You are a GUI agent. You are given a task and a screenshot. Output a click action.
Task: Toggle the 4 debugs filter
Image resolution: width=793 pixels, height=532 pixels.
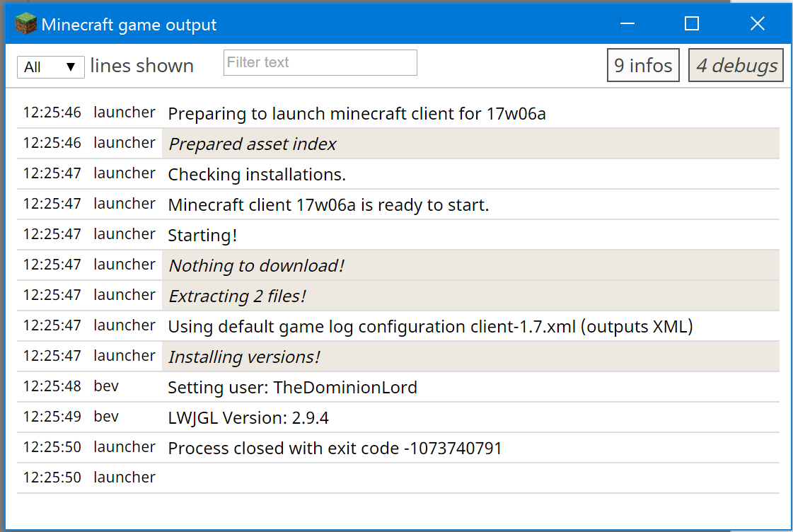pyautogui.click(x=736, y=65)
